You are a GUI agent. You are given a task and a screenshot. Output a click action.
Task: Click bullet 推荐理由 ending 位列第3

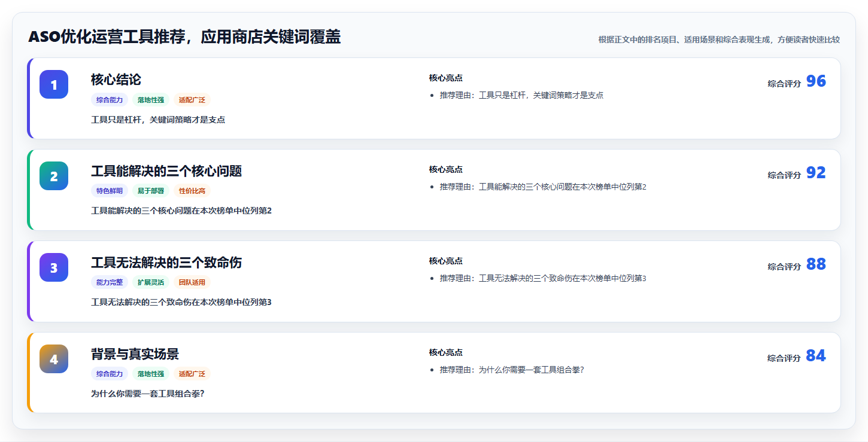[x=543, y=278]
